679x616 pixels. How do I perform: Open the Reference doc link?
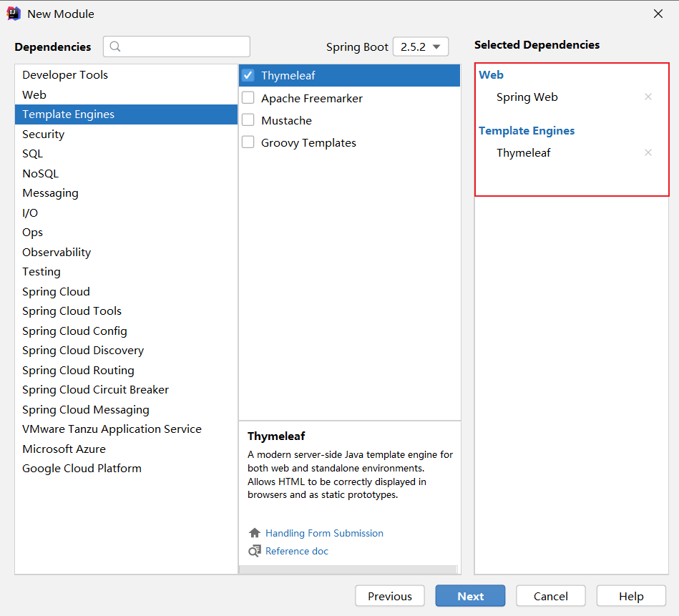(x=297, y=551)
